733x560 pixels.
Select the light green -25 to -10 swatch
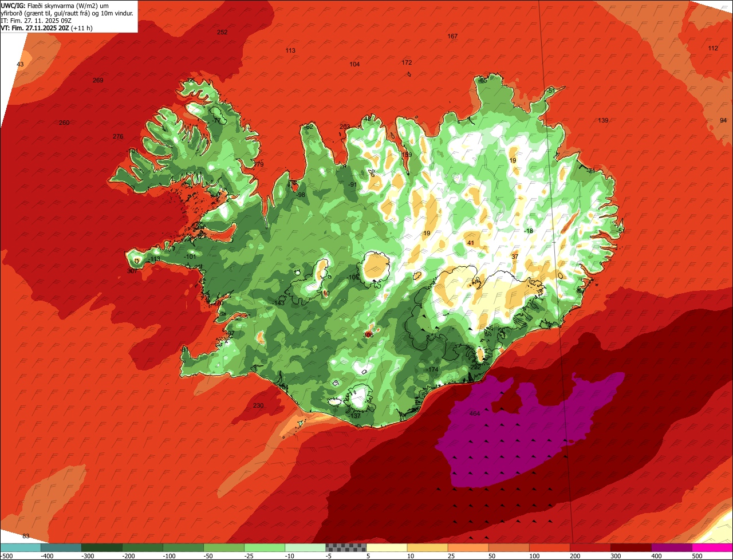pos(265,547)
